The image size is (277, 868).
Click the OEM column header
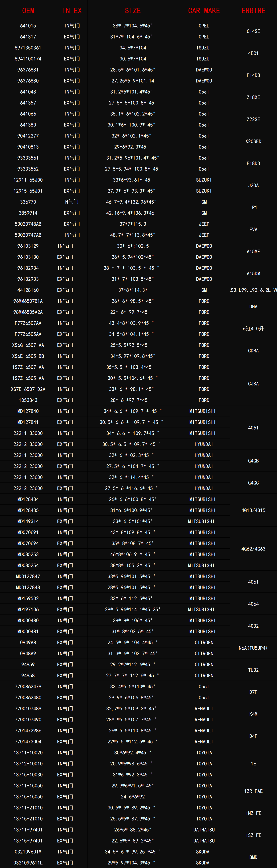(x=28, y=11)
